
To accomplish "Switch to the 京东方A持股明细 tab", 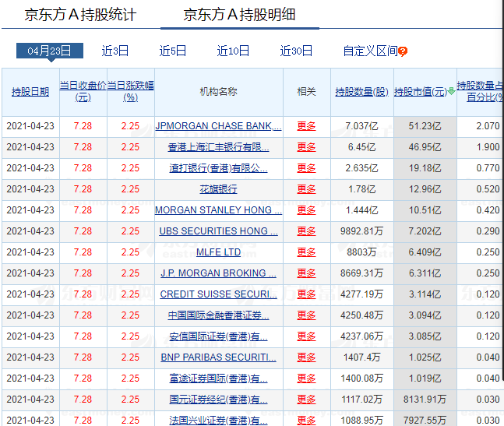I will [239, 15].
